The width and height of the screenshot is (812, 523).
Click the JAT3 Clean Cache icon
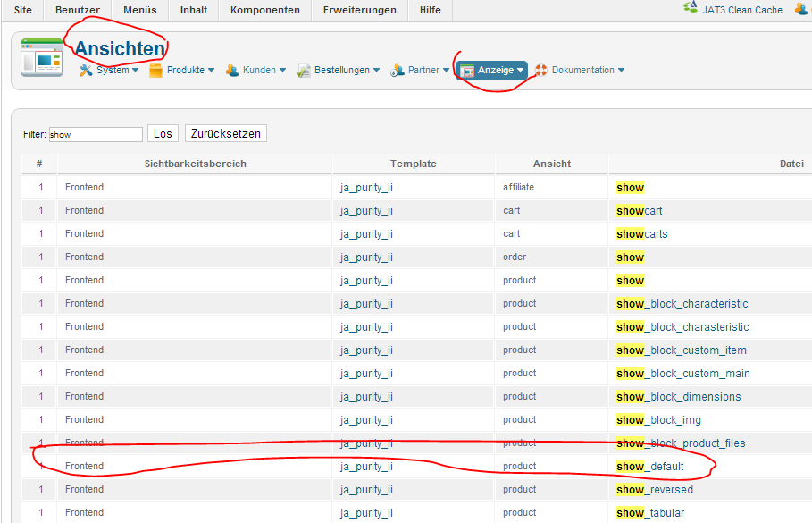(691, 9)
